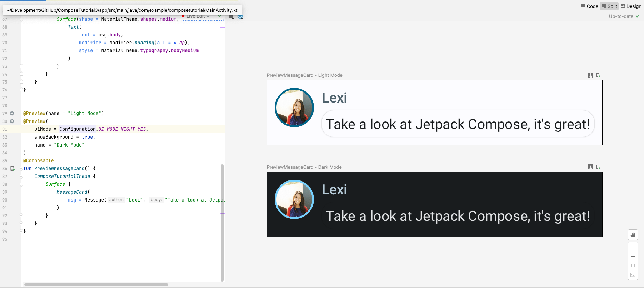Switch to Code view mode
Screen dimensions: 644x288
[589, 6]
